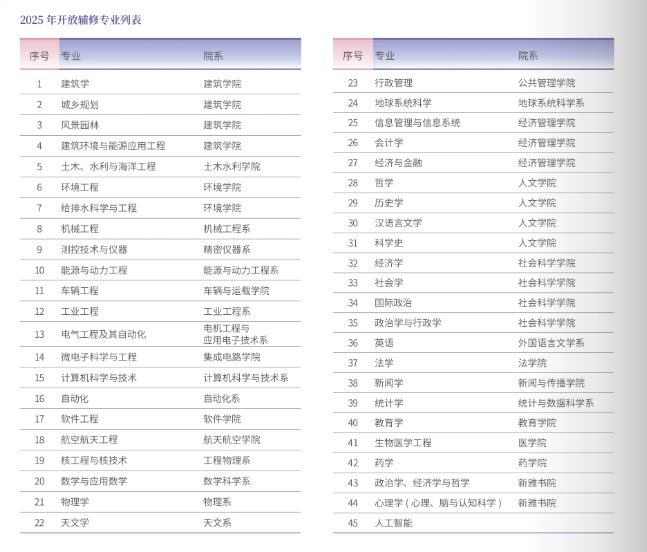Image resolution: width=647 pixels, height=552 pixels.
Task: Click the major '政治学、经济学与哲学'
Action: click(422, 483)
